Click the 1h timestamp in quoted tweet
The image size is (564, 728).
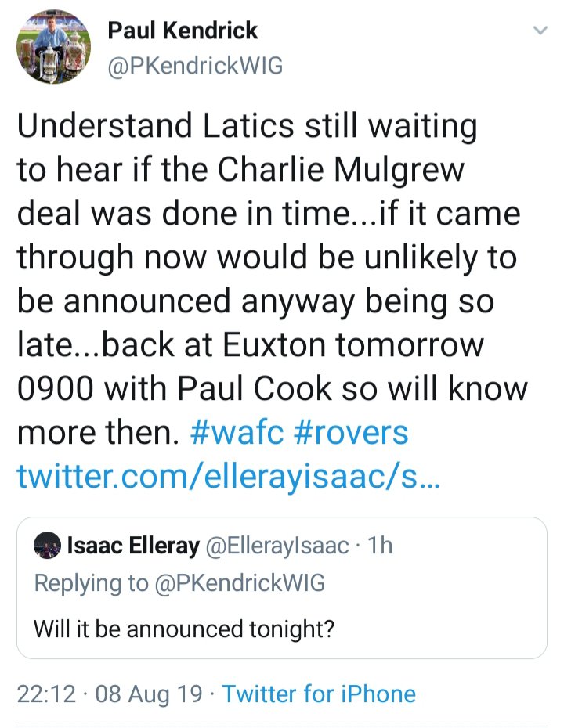[379, 546]
